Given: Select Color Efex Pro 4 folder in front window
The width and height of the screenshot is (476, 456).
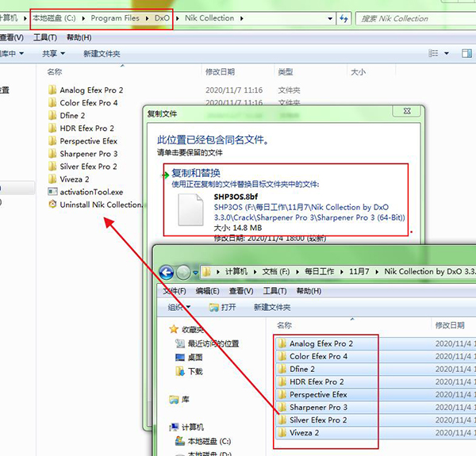Looking at the screenshot, I should tap(313, 356).
